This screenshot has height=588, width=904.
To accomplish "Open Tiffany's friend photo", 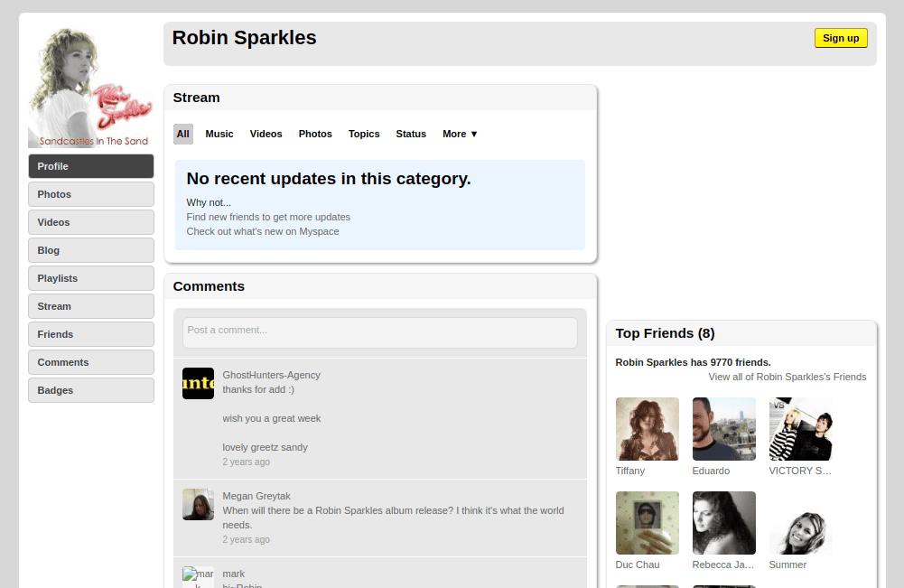I will pos(647,429).
